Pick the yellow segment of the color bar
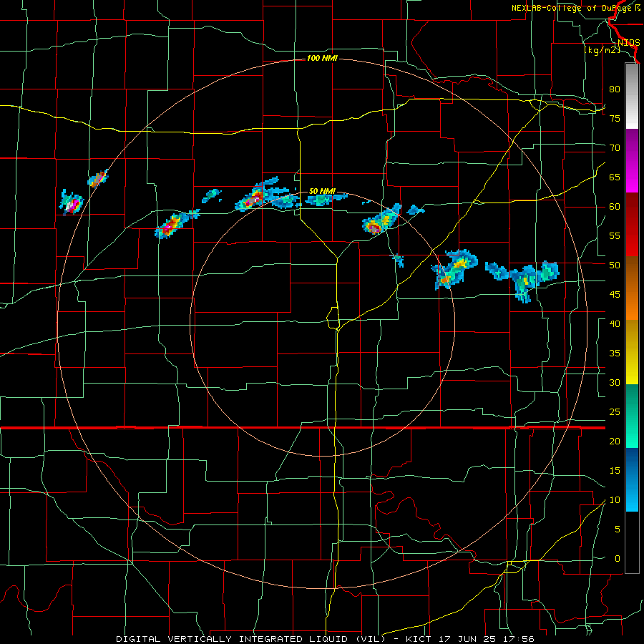The width and height of the screenshot is (644, 644). click(x=632, y=352)
